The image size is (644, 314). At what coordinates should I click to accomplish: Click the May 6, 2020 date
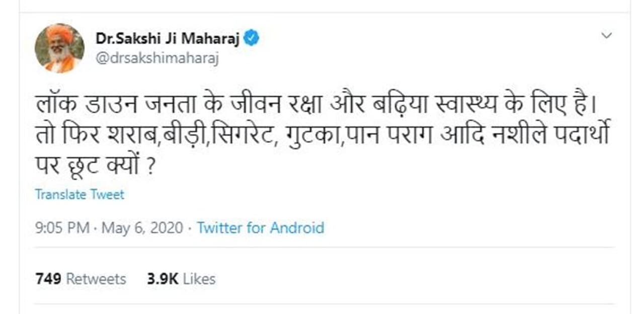(142, 228)
